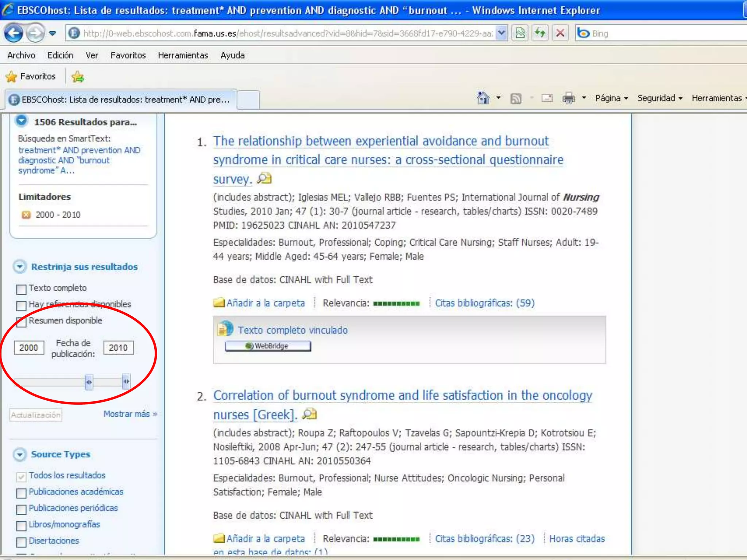Click the preview magnifier icon beside first result
Viewport: 747px width, 560px height.
pos(264,179)
